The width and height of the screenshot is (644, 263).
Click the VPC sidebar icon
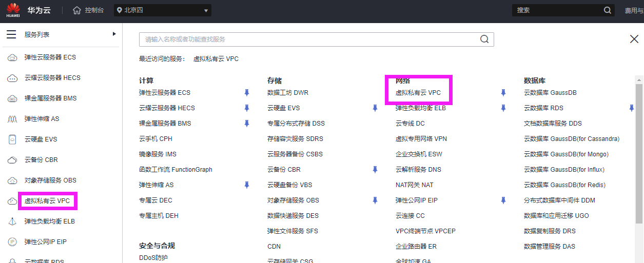(x=12, y=201)
